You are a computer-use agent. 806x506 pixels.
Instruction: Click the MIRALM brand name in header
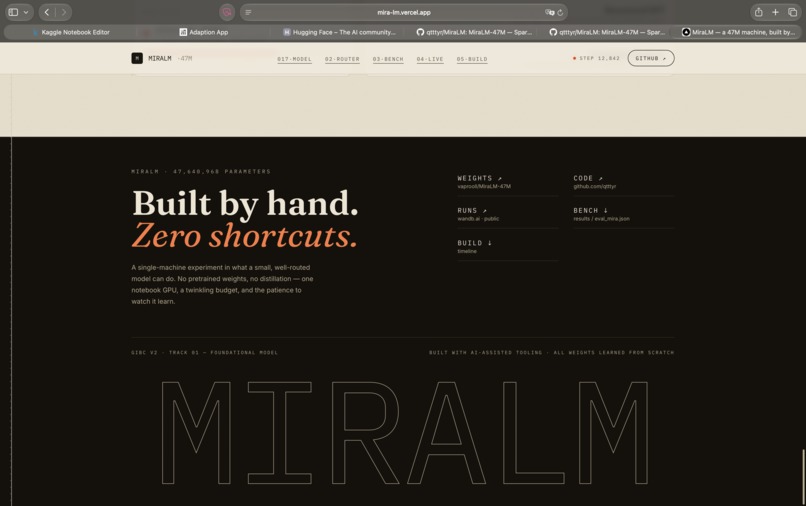tap(160, 59)
